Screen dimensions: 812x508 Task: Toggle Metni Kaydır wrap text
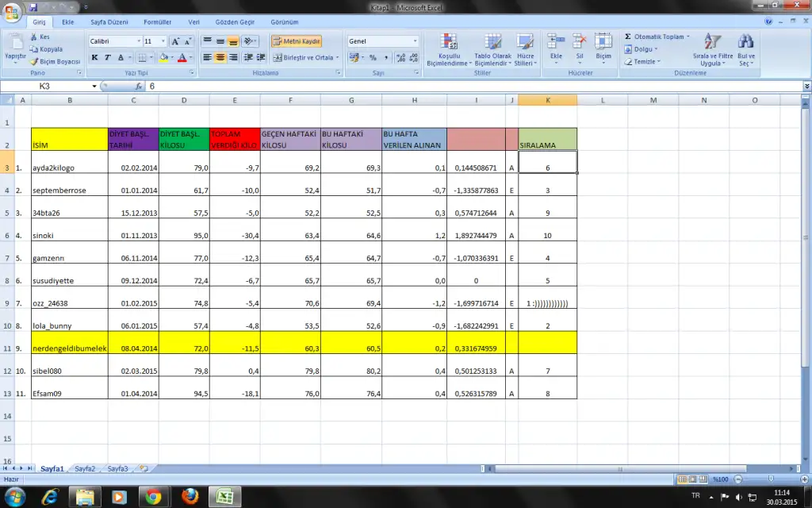tap(296, 40)
